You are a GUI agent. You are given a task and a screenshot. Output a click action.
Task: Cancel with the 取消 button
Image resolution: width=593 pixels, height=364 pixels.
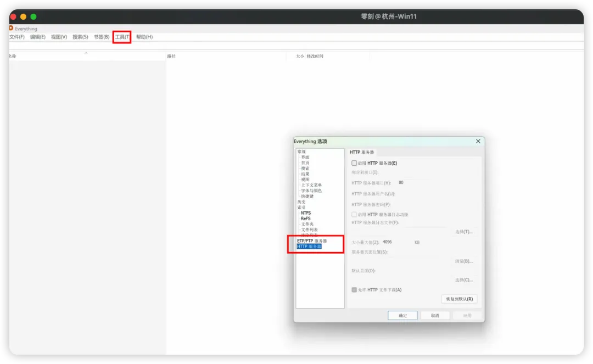pyautogui.click(x=435, y=316)
